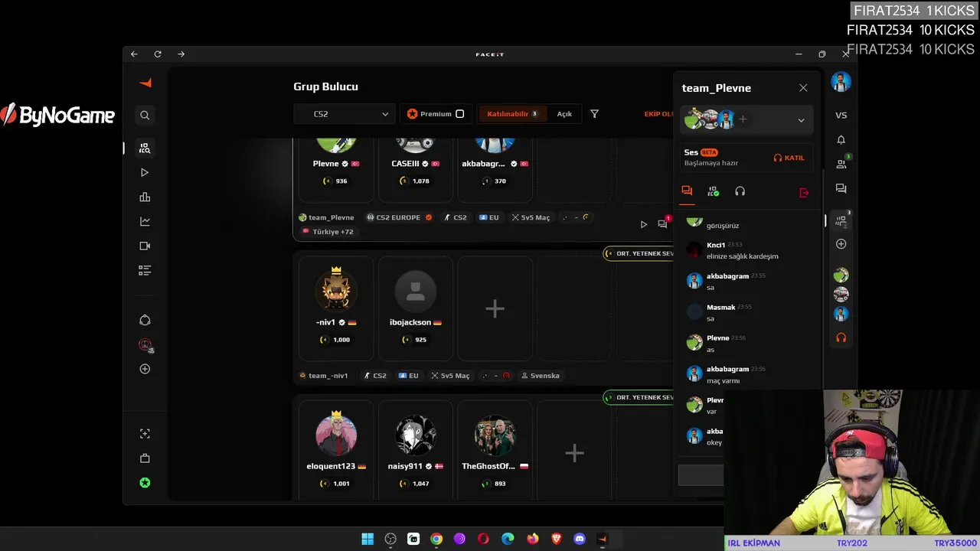
Task: Open the task list sidebar icon
Action: [145, 271]
